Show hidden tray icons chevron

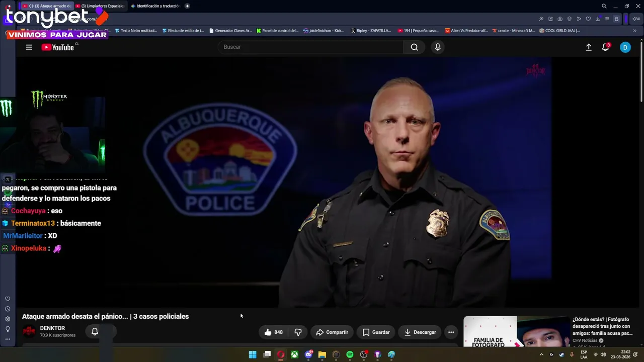tap(541, 354)
